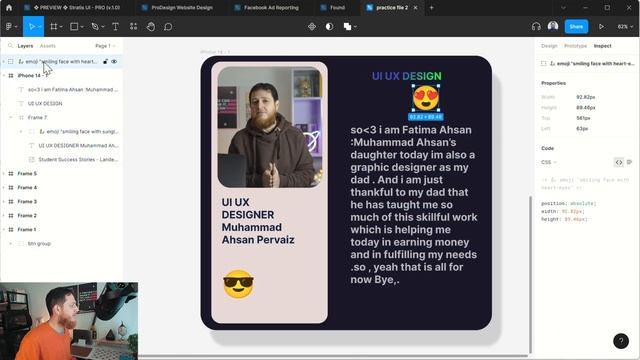Image resolution: width=640 pixels, height=360 pixels.
Task: Click the portrait photo in the card
Action: 269,127
